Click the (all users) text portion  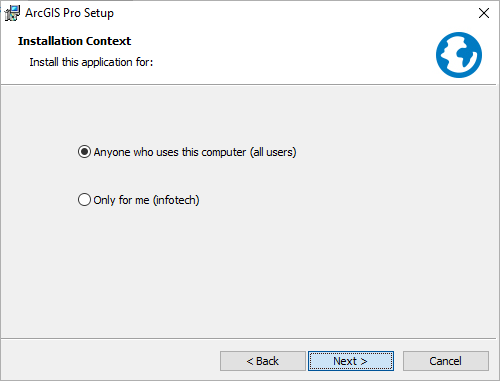[273, 152]
